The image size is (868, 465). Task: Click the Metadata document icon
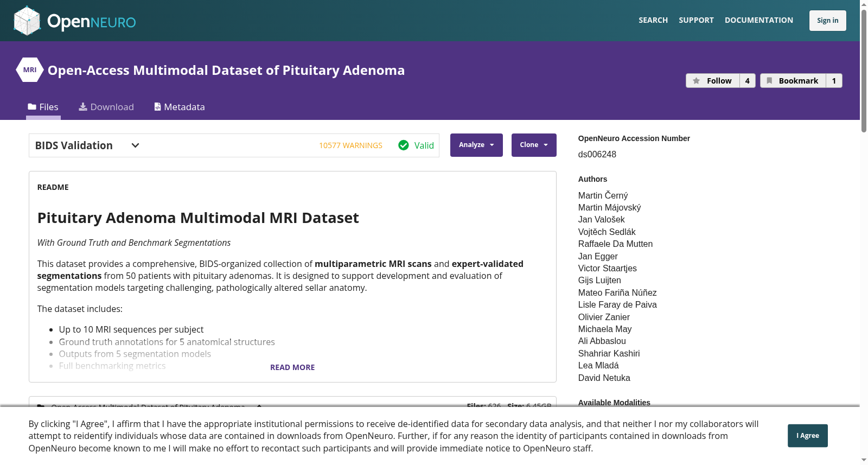tap(157, 107)
